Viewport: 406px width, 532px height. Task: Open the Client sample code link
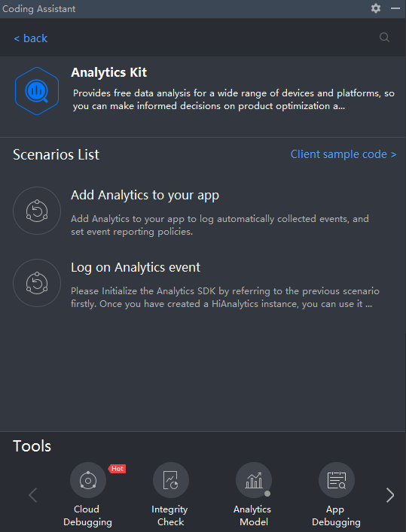click(x=343, y=154)
